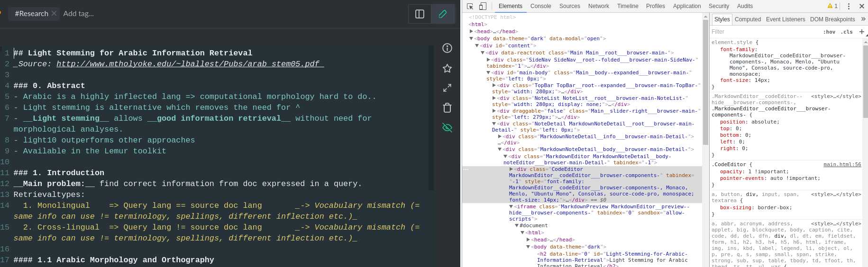Viewport: 868px width, 267px height.
Task: Collapse the MarkdownPreview iframe node
Action: [x=511, y=206]
